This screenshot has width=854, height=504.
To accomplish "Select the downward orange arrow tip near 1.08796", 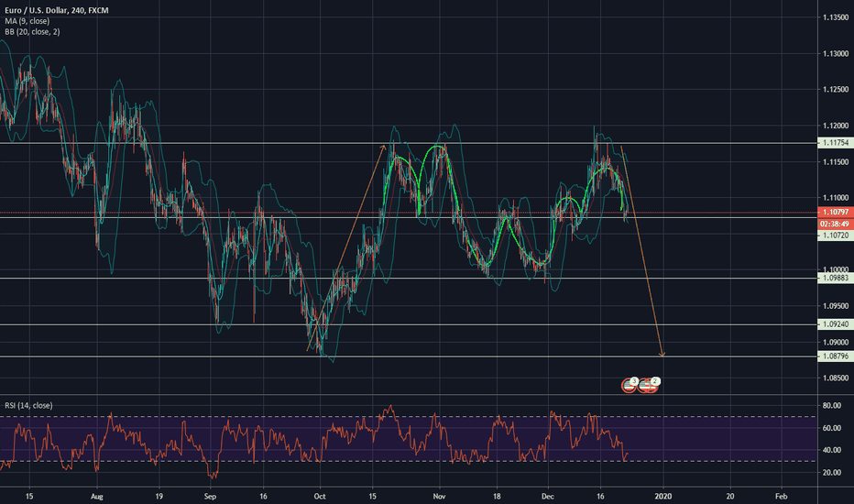I will click(x=662, y=356).
